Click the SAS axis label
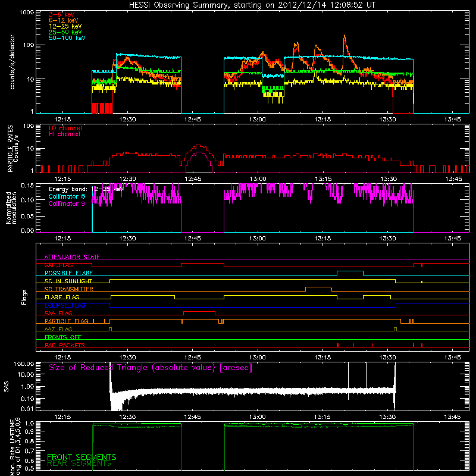Image resolution: width=476 pixels, height=476 pixels. click(x=7, y=387)
